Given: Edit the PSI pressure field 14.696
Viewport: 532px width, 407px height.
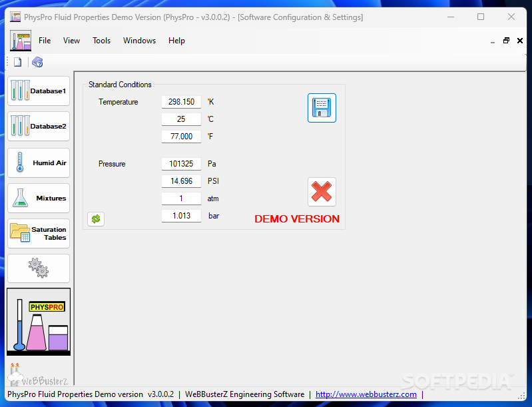Looking at the screenshot, I should pos(181,181).
